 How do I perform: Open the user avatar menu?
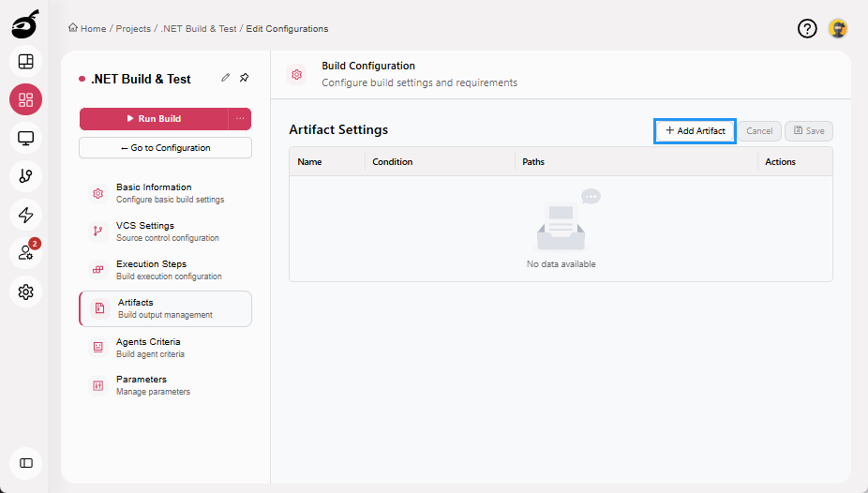coord(838,28)
